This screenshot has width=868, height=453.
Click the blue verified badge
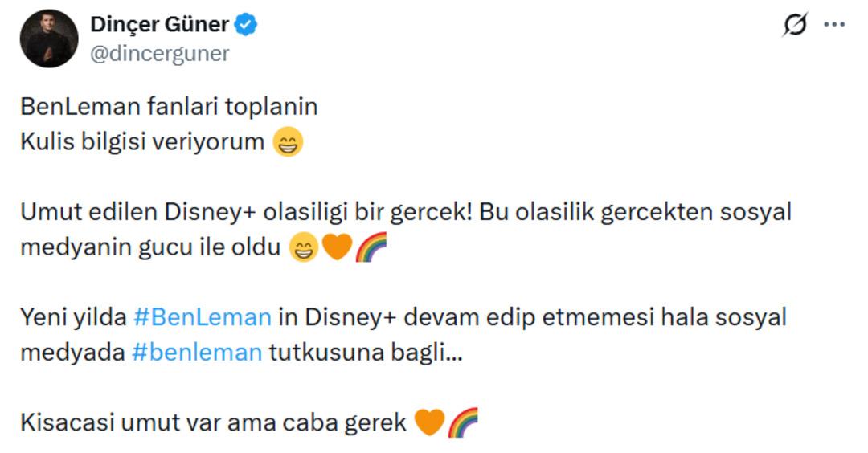click(246, 26)
